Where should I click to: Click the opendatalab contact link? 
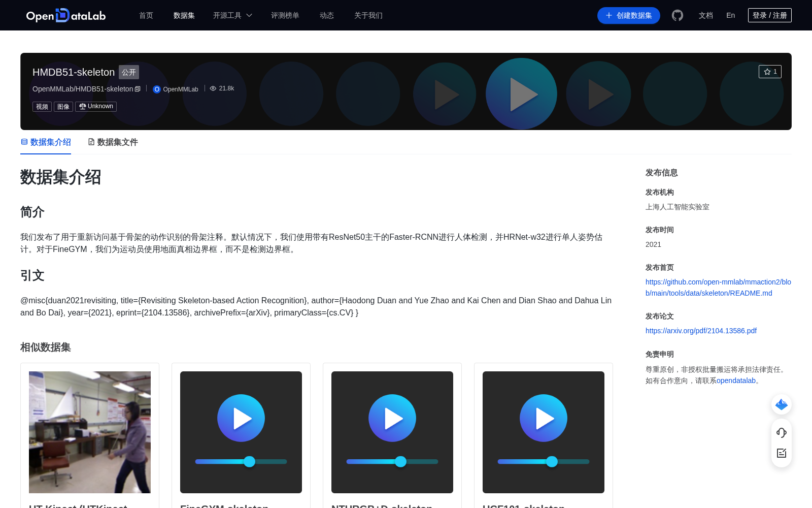click(736, 380)
